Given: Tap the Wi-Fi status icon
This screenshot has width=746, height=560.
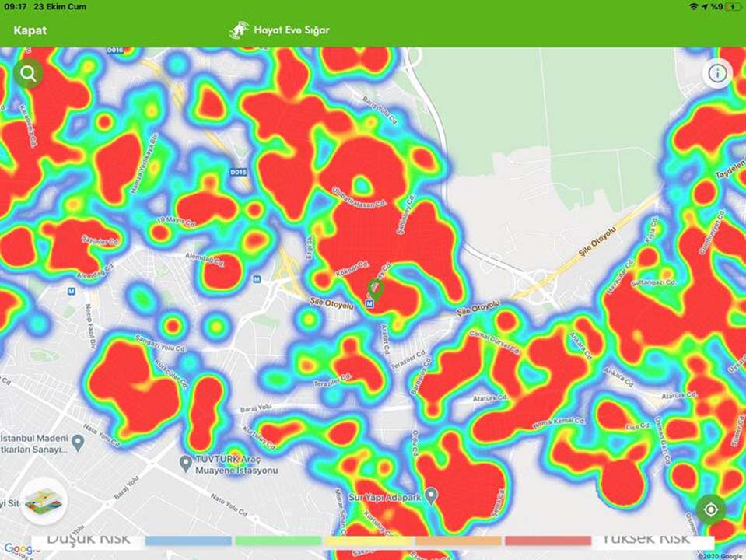Looking at the screenshot, I should [x=694, y=7].
